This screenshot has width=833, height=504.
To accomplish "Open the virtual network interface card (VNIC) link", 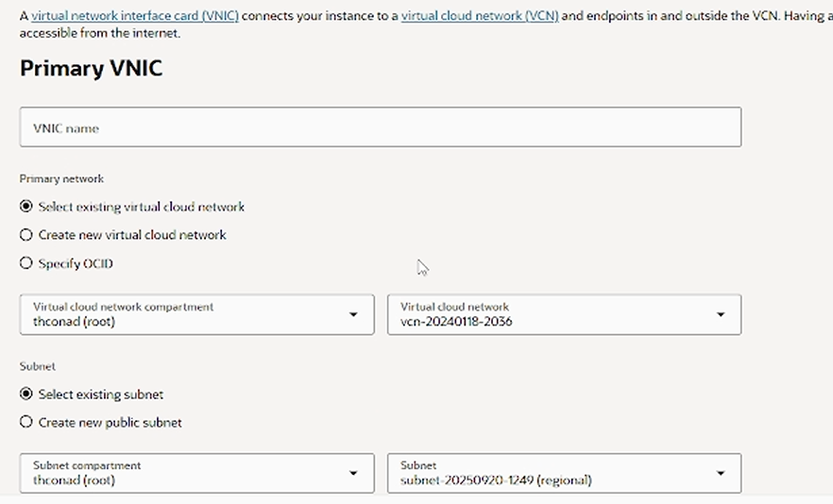I will [134, 16].
